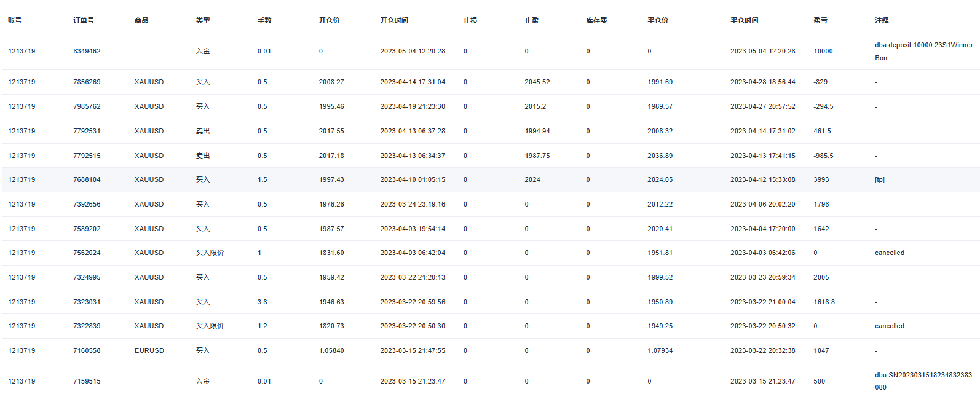Click the [tp] comment cell

click(x=880, y=179)
